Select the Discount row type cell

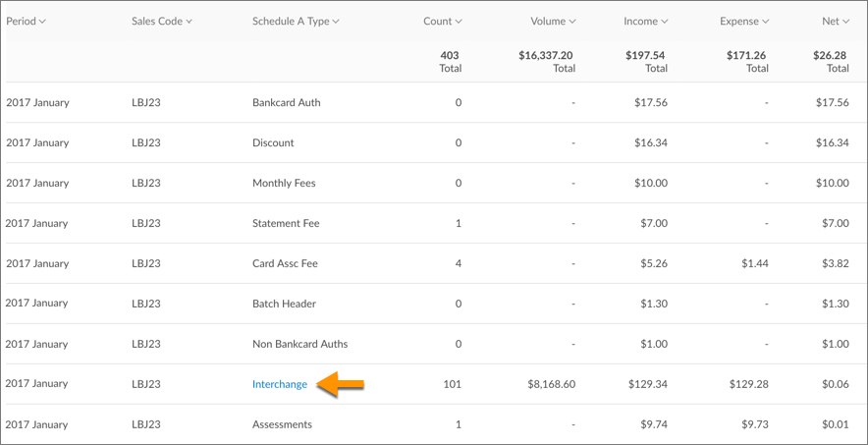pos(273,142)
